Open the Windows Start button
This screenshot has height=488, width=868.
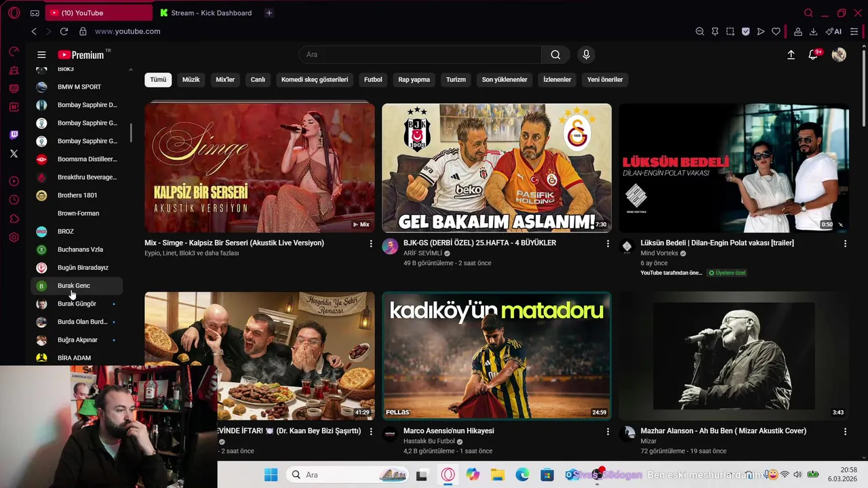tap(271, 475)
